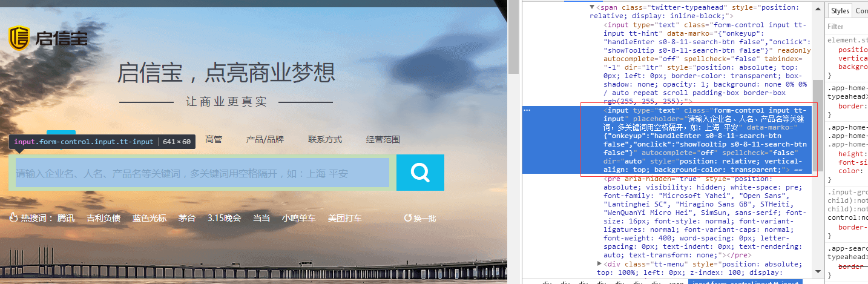Select the 产品/品牌 search tab
Viewport: 868px width, 284px height.
[x=265, y=139]
